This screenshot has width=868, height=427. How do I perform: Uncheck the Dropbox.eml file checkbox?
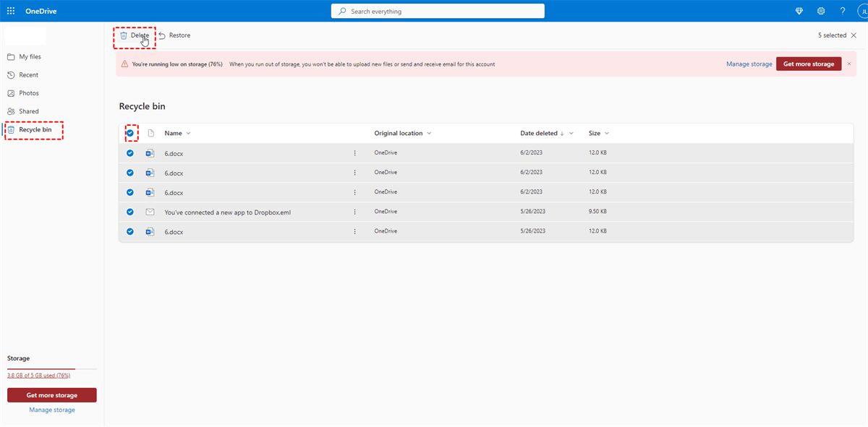(130, 212)
